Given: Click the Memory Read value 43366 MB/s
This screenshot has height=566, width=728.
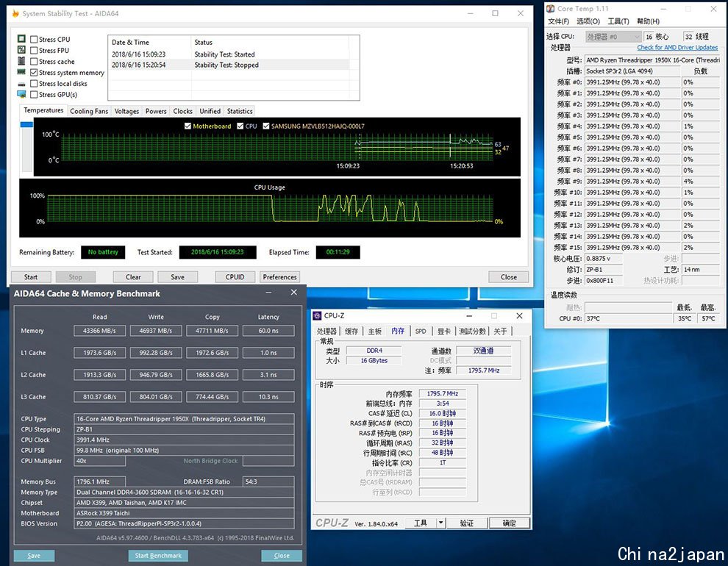Looking at the screenshot, I should click(x=99, y=331).
